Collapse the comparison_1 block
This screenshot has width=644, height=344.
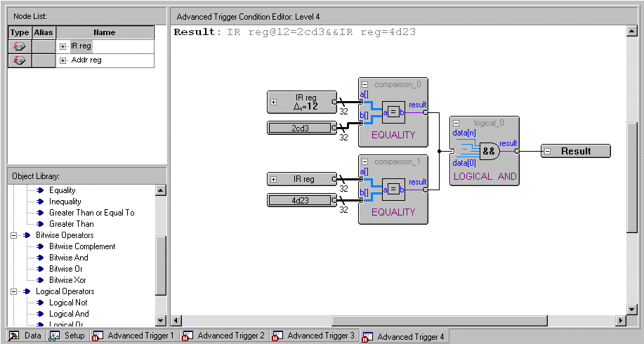tap(364, 161)
